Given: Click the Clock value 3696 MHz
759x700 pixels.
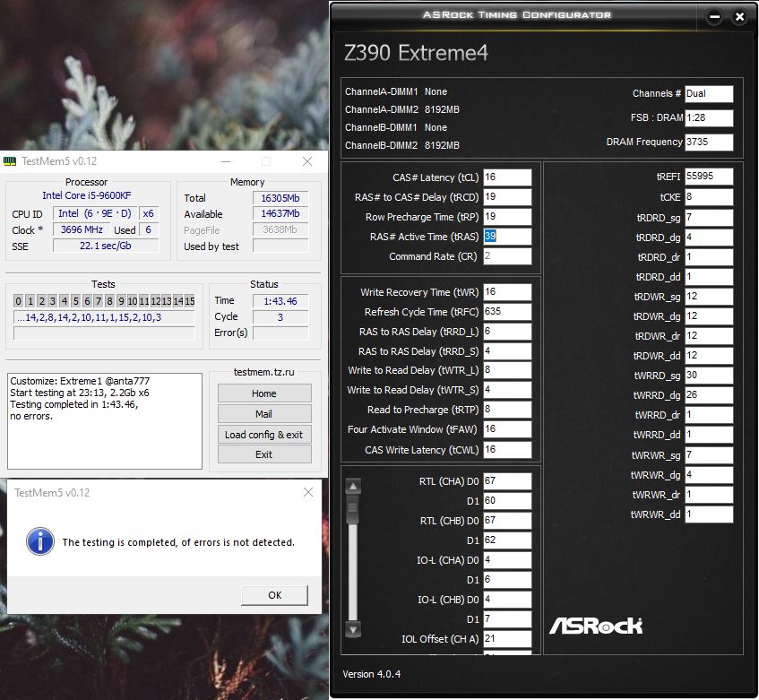Looking at the screenshot, I should [82, 229].
